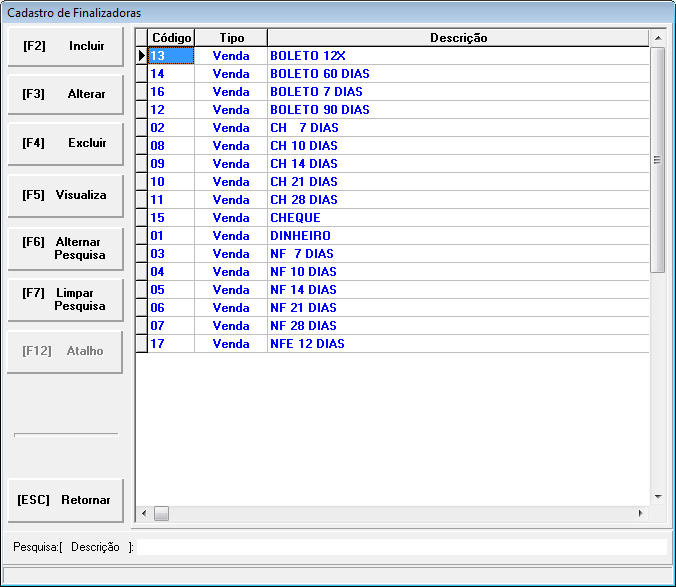This screenshot has height=587, width=676.
Task: Select the NFE 12 DIAS row
Action: pos(307,344)
